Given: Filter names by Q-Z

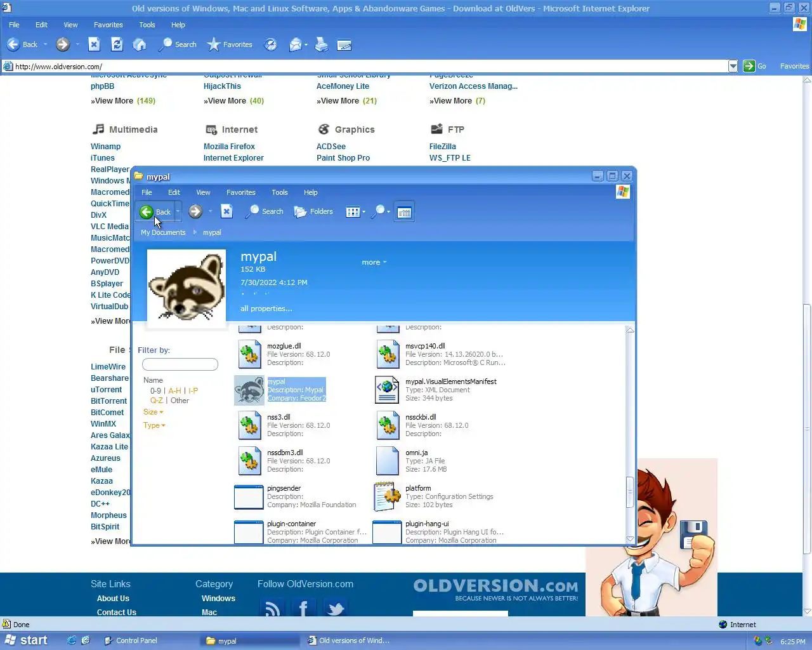Looking at the screenshot, I should coord(156,401).
